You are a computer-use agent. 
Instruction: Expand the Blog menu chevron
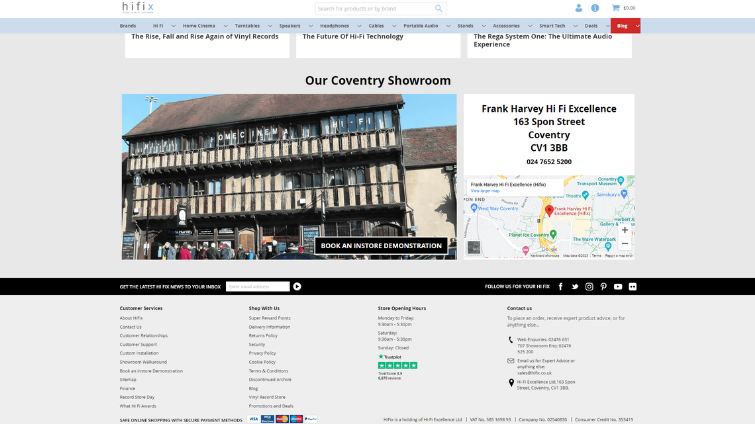(x=637, y=26)
